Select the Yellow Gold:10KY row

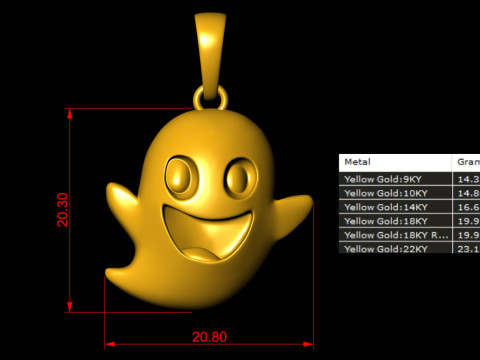coord(409,193)
